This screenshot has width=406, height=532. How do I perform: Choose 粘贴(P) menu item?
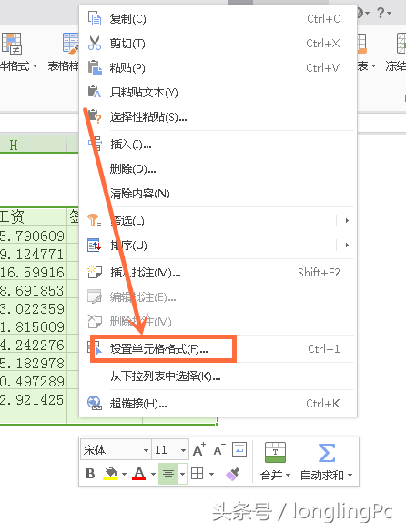point(218,68)
